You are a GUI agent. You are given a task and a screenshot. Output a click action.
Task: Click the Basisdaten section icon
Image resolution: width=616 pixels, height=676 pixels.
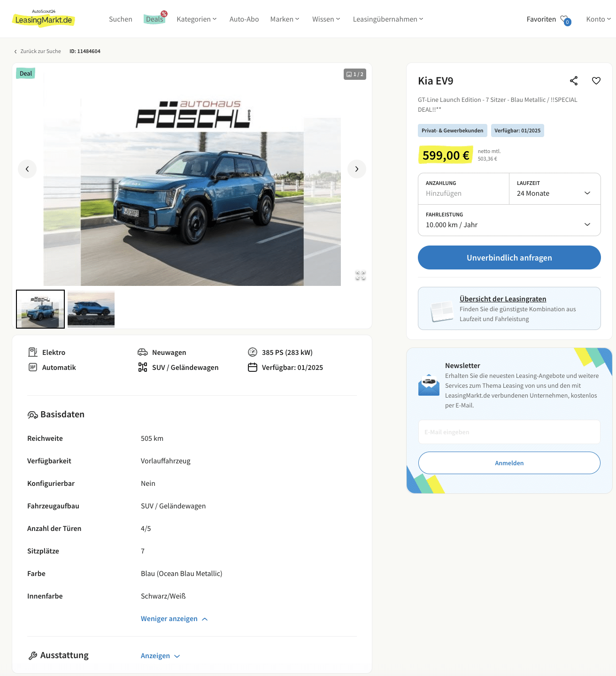(x=32, y=415)
